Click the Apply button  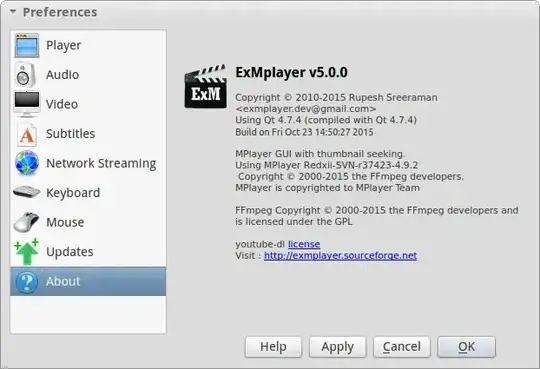[x=338, y=347]
